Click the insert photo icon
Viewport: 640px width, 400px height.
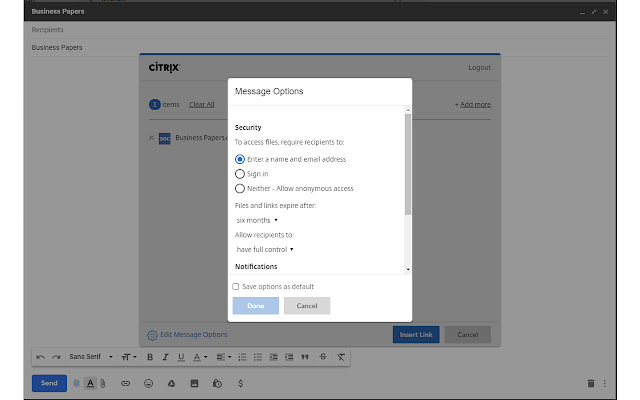click(x=194, y=383)
